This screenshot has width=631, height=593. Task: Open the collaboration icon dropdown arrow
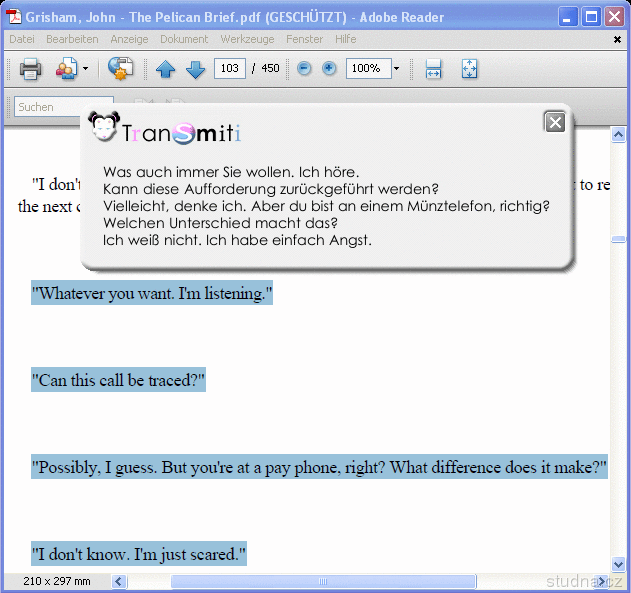point(85,69)
